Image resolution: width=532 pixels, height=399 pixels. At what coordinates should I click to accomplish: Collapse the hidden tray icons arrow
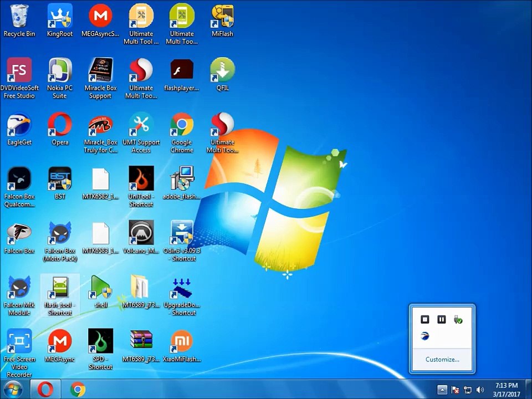[x=442, y=390]
